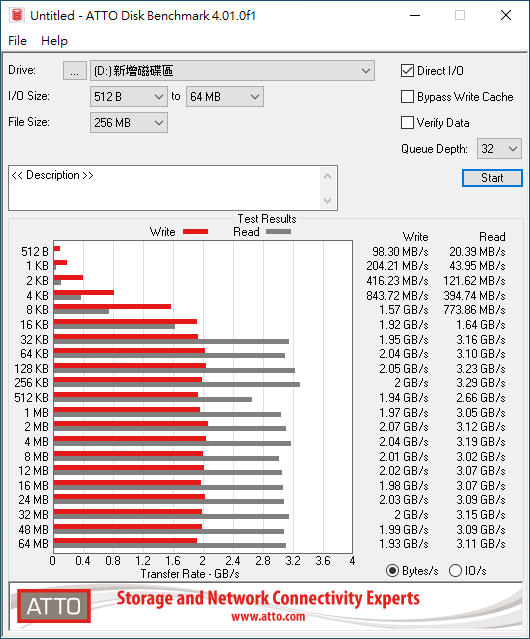Click the 8 KB red write bar
530x639 pixels.
pos(112,306)
